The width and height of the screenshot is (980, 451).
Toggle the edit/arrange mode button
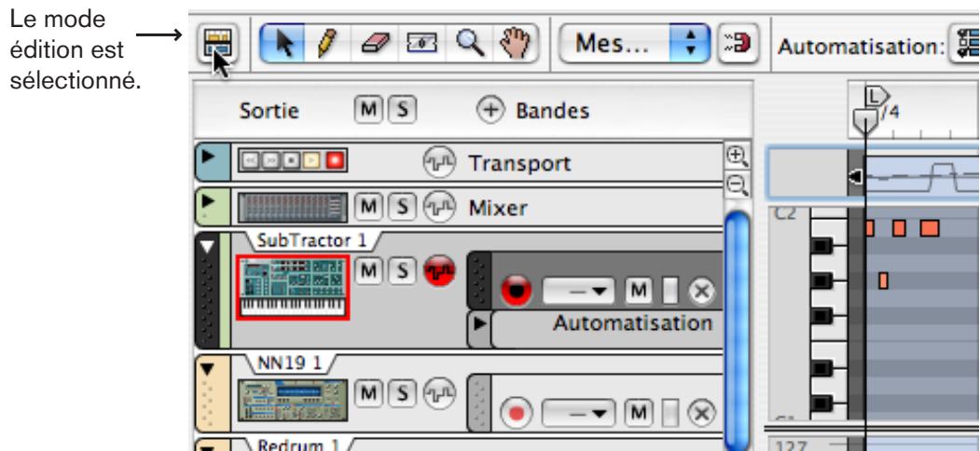[x=217, y=45]
